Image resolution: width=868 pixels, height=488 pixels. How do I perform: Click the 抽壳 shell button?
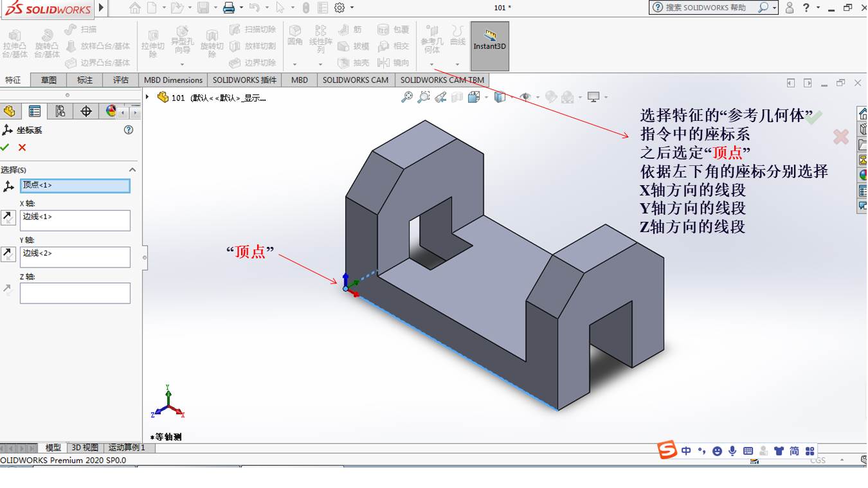coord(354,62)
